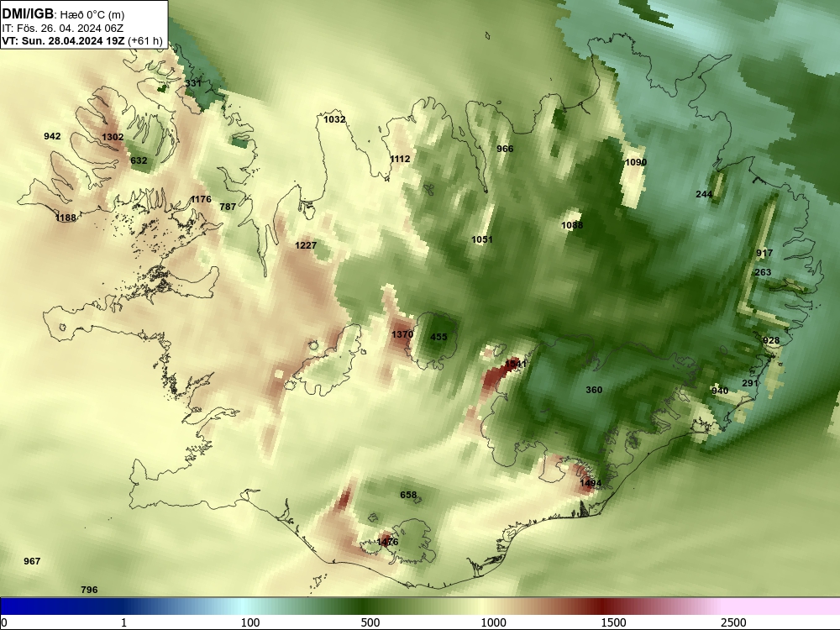This screenshot has width=840, height=630.
Task: Click the map value 1476
Action: click(387, 542)
